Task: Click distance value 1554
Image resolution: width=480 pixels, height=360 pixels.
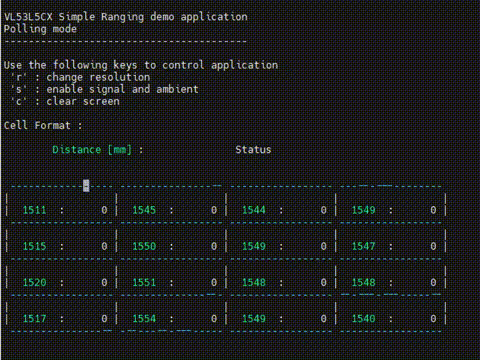Action: click(144, 319)
